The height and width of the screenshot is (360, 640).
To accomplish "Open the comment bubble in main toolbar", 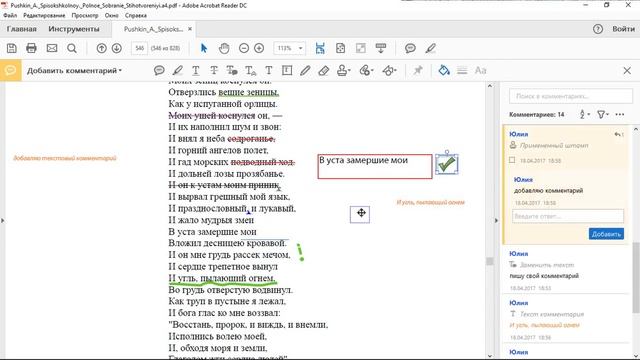I will pyautogui.click(x=410, y=48).
